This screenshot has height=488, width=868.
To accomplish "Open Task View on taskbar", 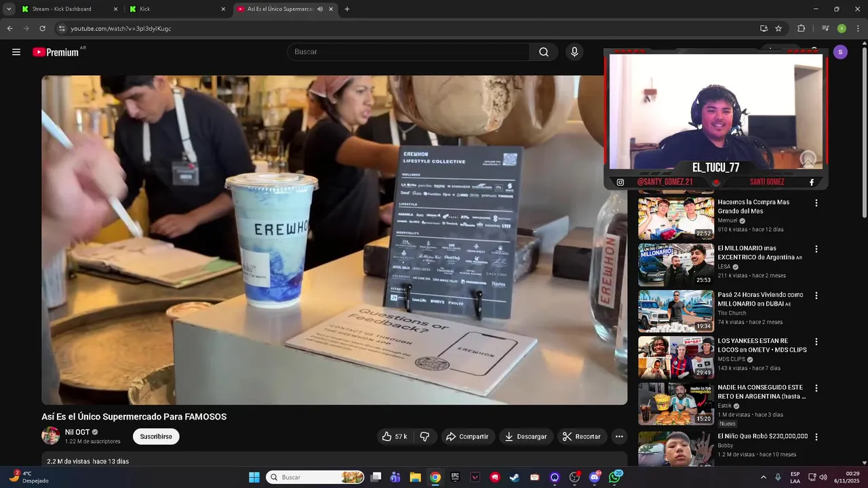I will (376, 477).
